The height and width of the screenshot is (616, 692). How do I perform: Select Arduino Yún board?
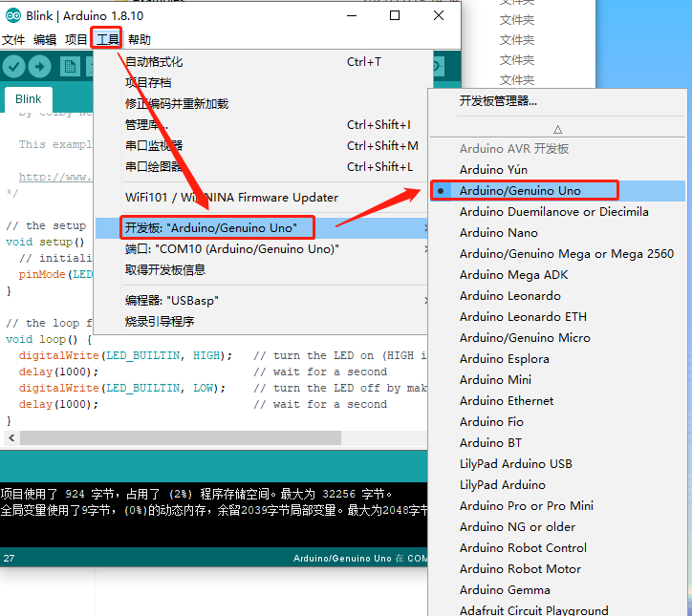pyautogui.click(x=558, y=170)
